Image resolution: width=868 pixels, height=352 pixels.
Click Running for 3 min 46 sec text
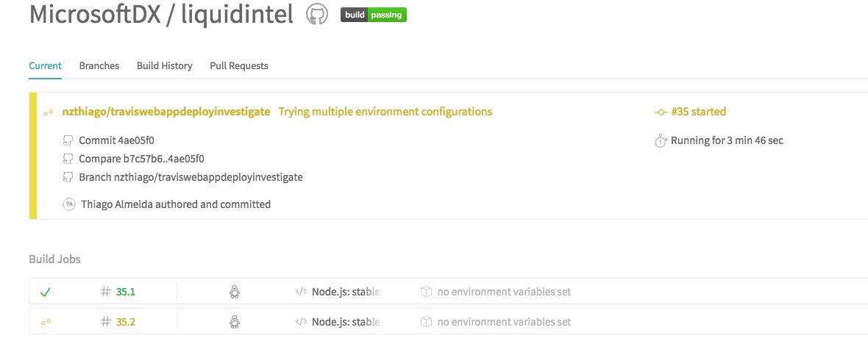point(727,140)
